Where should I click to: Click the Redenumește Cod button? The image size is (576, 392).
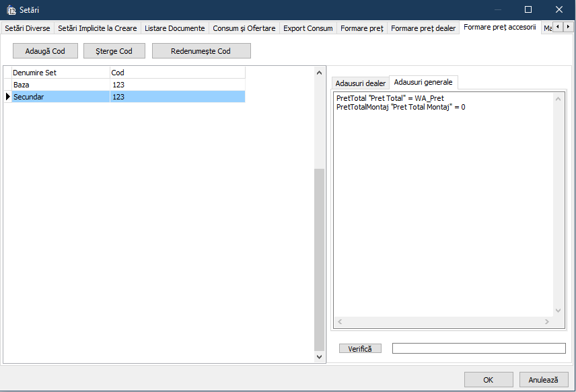click(201, 51)
